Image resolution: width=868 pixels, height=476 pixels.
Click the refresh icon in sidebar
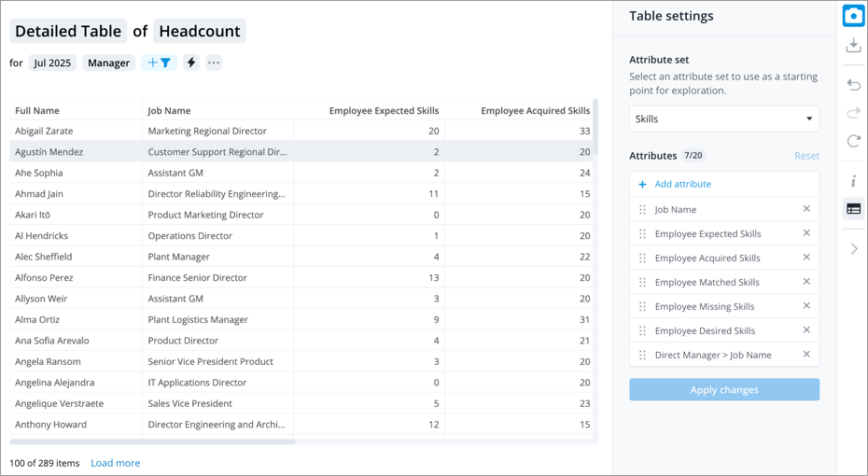tap(853, 142)
